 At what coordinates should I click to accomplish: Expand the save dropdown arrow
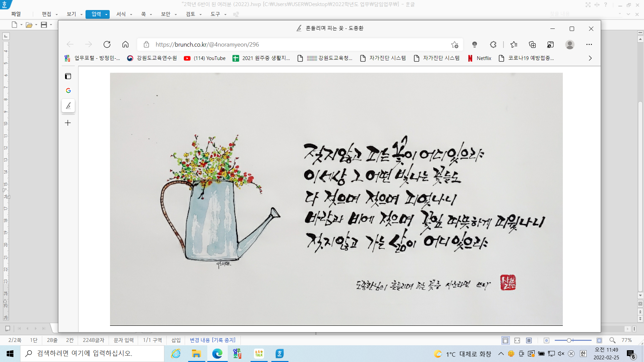pos(51,24)
